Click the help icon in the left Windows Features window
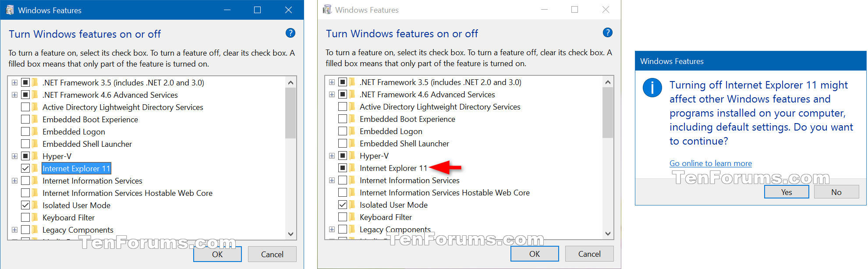This screenshot has width=868, height=269. [291, 33]
